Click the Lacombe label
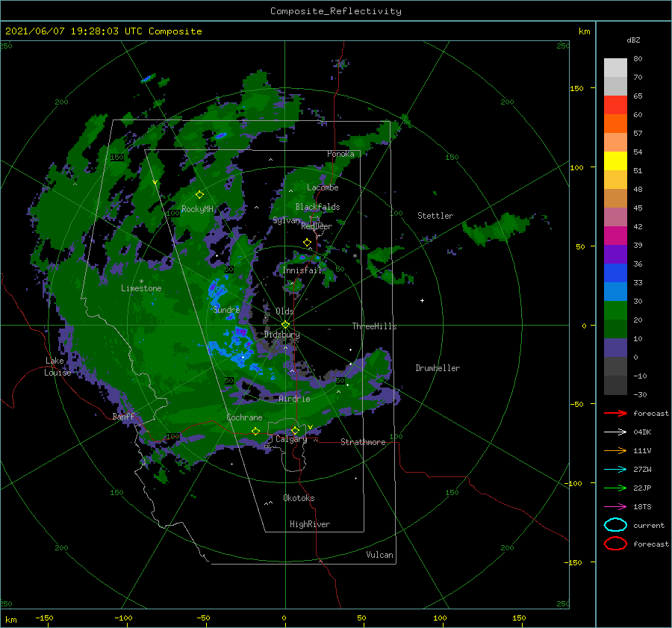 click(323, 187)
